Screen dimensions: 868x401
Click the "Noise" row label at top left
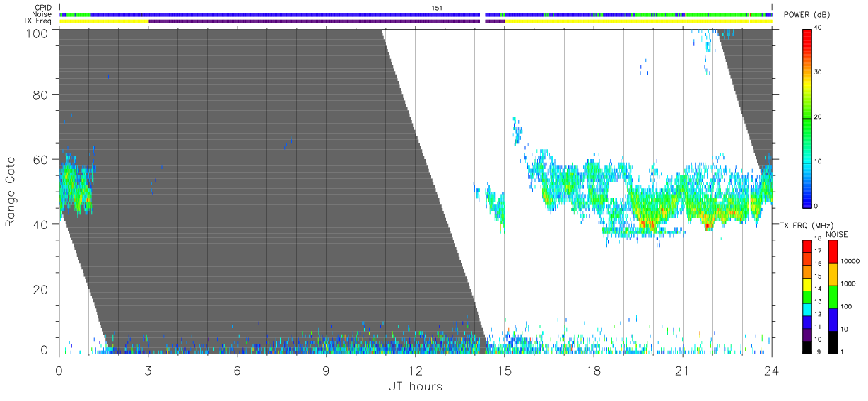(43, 14)
